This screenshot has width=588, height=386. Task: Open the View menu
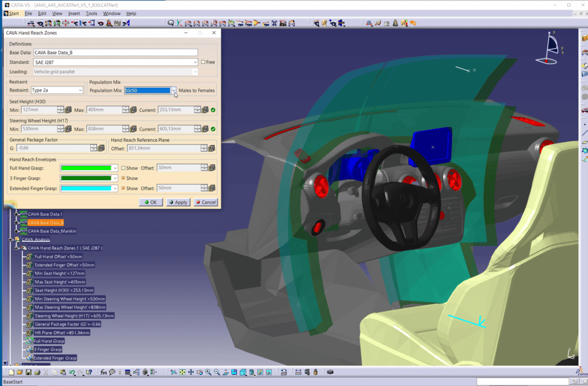coord(57,13)
